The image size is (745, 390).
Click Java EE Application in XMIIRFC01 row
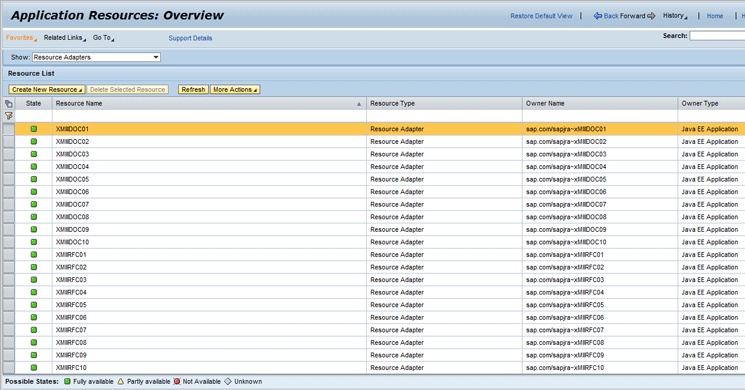709,255
